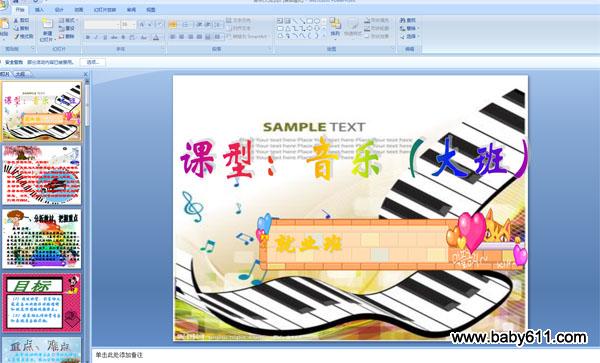Image resolution: width=600 pixels, height=363 pixels.
Task: Open the font name dropdown
Action: pos(102,25)
